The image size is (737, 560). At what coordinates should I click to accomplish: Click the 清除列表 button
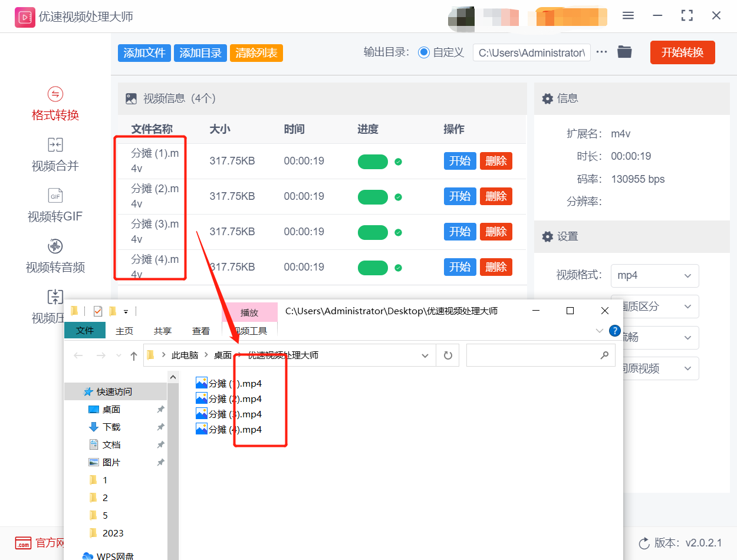(x=256, y=52)
